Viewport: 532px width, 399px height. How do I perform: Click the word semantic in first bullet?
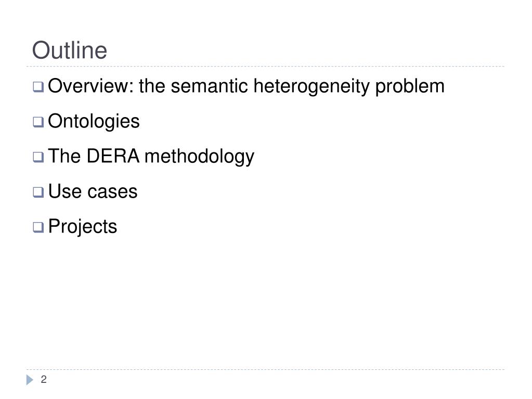210,86
